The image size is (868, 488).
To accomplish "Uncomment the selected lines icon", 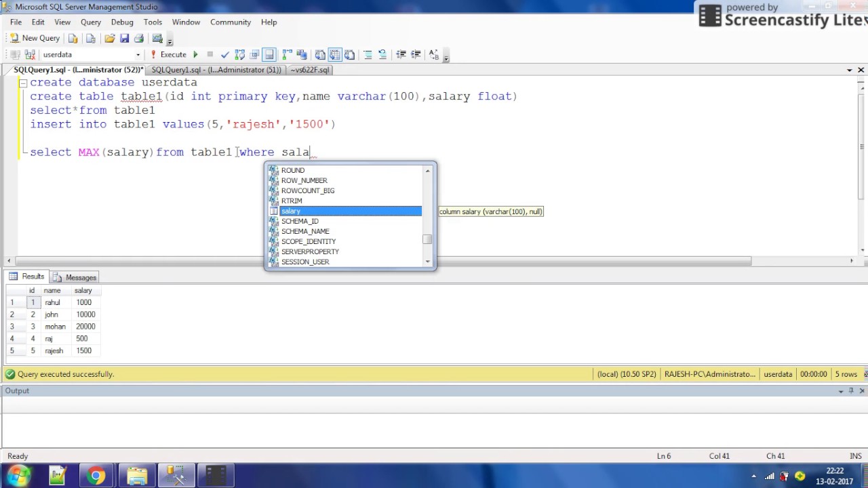I will (x=382, y=54).
